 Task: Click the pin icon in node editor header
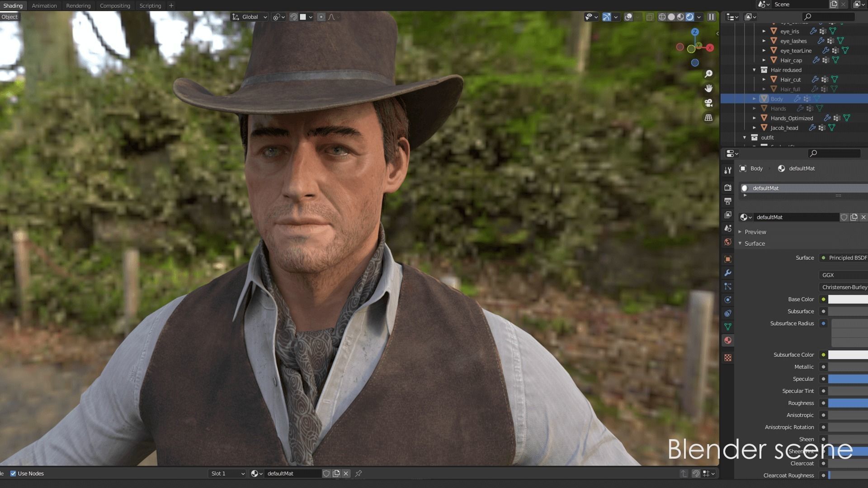[x=359, y=474]
